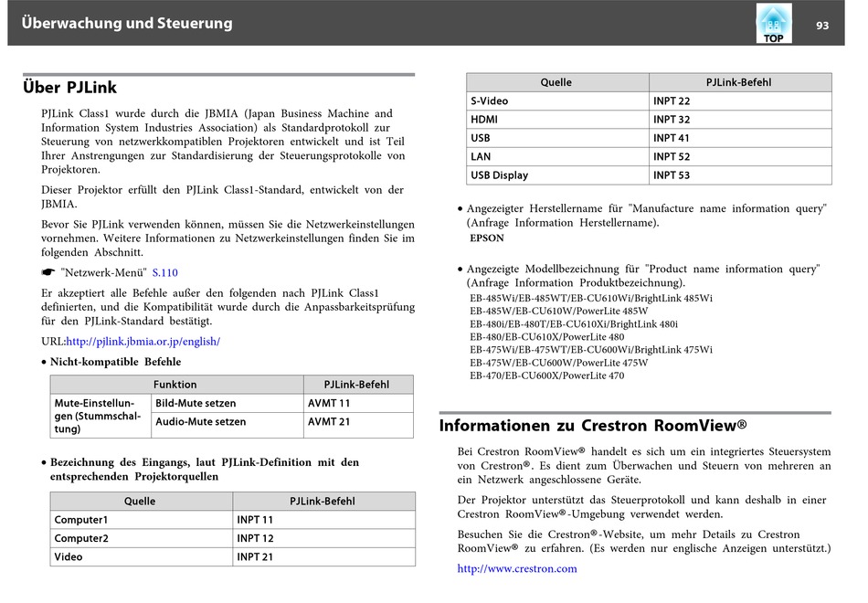The width and height of the screenshot is (868, 603).
Task: Click the Mute-Einstellungen (Stummschaltung) cell
Action: pyautogui.click(x=101, y=416)
